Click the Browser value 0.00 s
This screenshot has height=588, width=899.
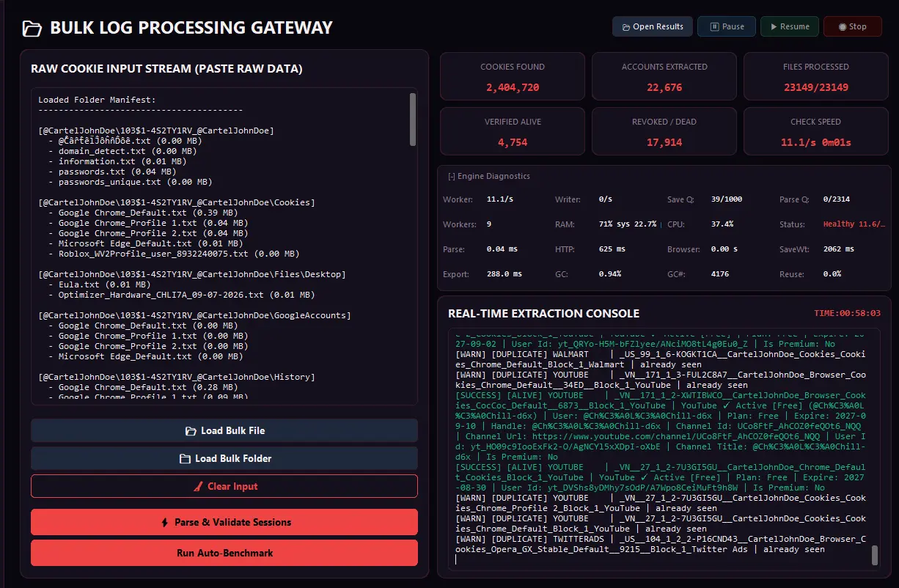pos(724,249)
